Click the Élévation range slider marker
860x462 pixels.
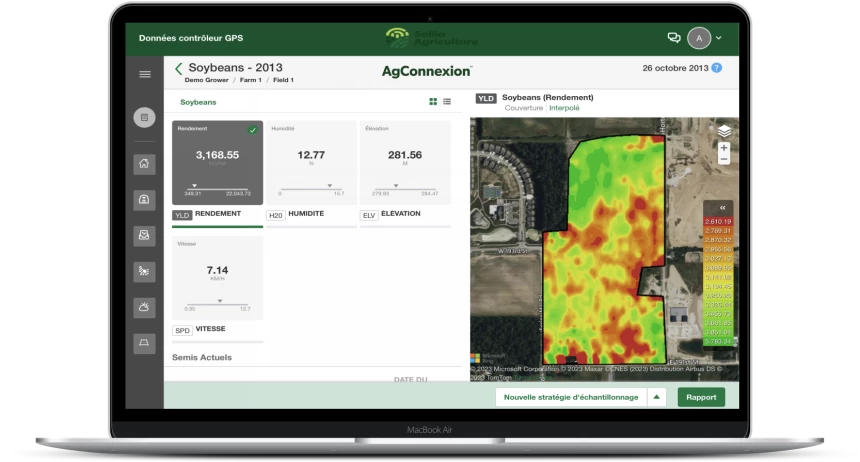coord(396,185)
